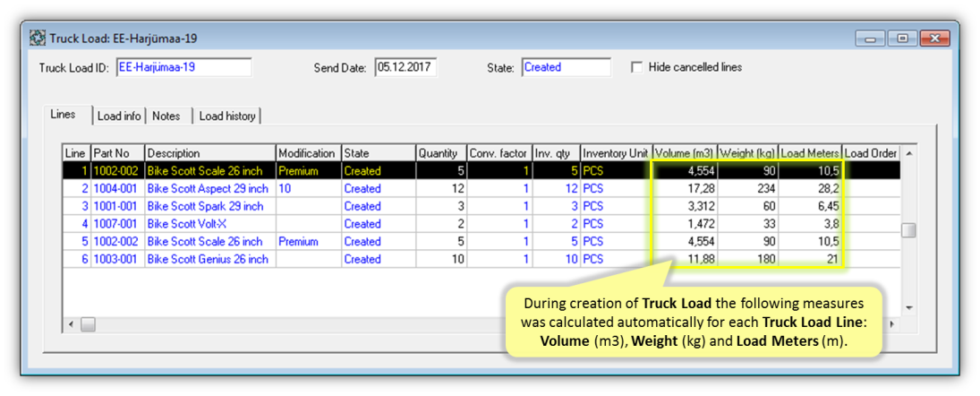Click Premium modification in line 5
The image size is (980, 396).
coord(309,242)
